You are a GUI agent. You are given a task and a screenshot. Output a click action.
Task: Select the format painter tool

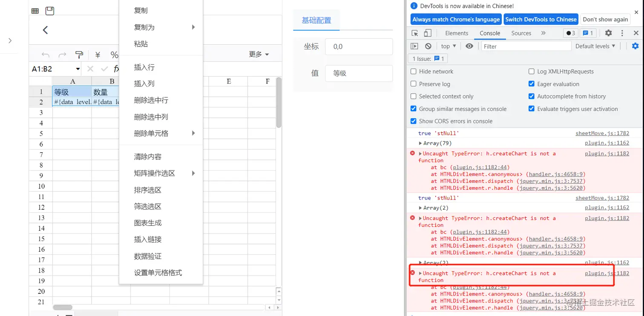point(79,54)
